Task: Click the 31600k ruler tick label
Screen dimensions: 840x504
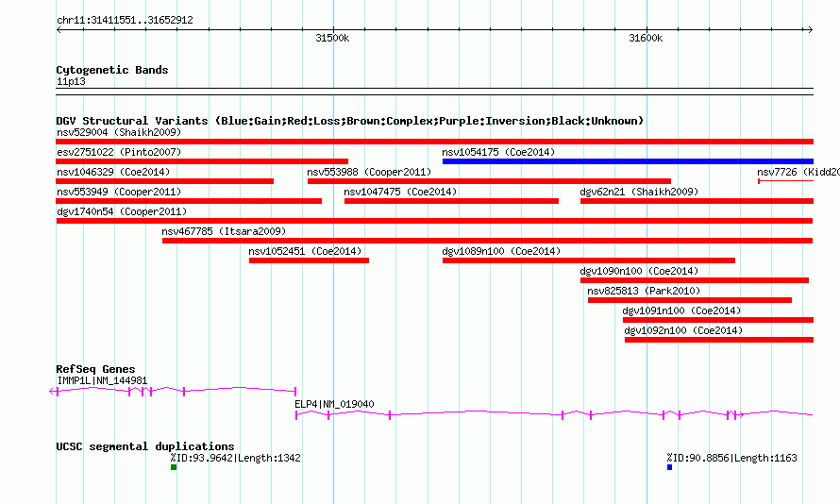Action: point(646,38)
